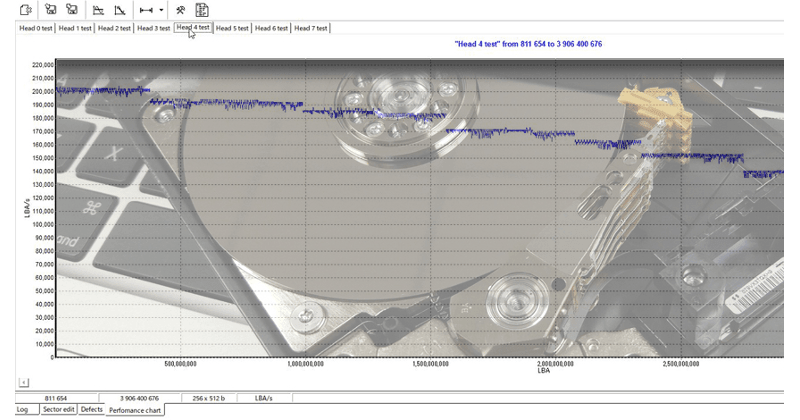The height and width of the screenshot is (420, 800).
Task: Click the first save chart icon
Action: (50, 10)
